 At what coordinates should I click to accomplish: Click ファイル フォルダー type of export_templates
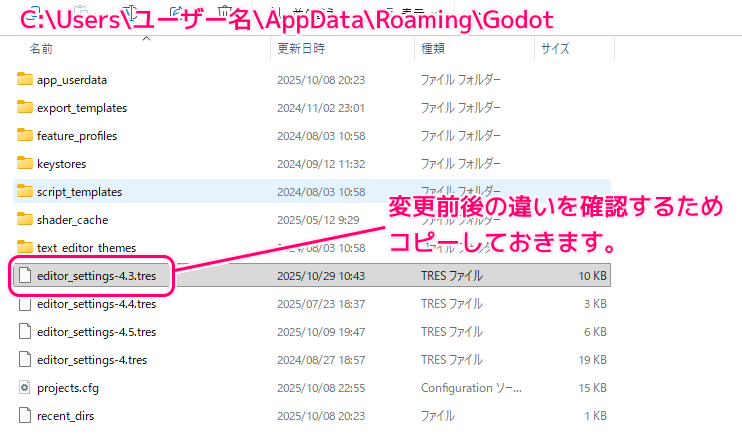click(x=460, y=107)
